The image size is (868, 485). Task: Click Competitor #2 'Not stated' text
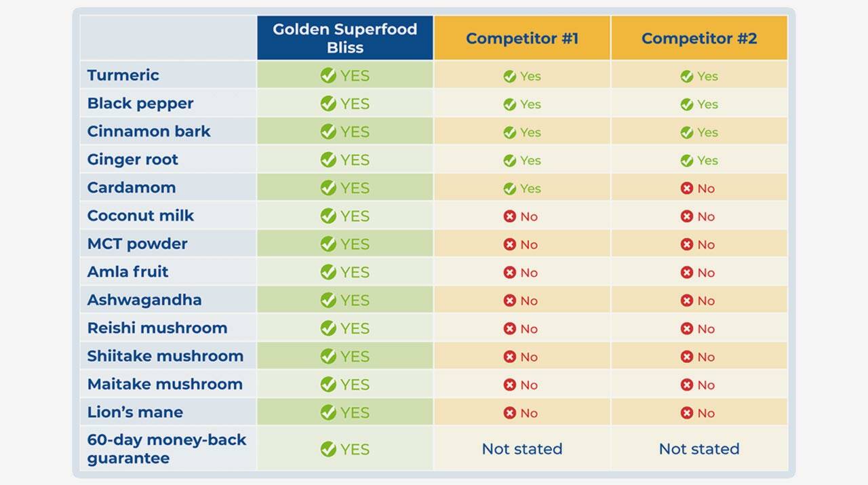point(698,449)
